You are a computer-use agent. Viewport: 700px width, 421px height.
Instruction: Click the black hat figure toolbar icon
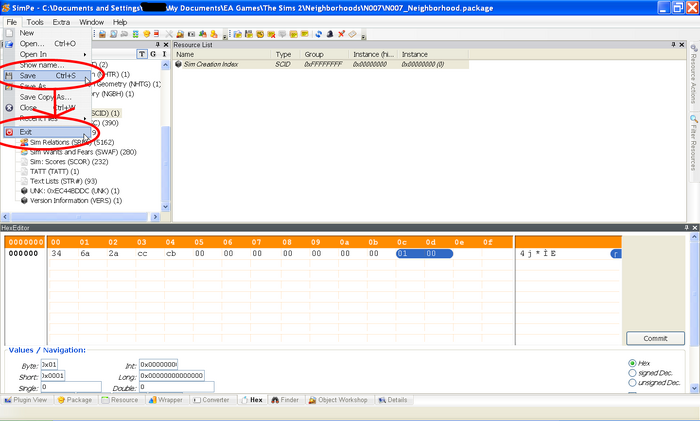(330, 34)
